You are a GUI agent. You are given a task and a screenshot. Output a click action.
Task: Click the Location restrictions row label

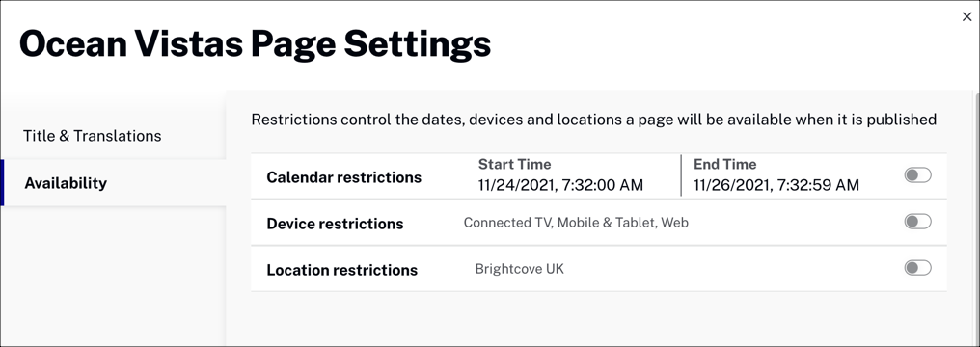pyautogui.click(x=341, y=270)
